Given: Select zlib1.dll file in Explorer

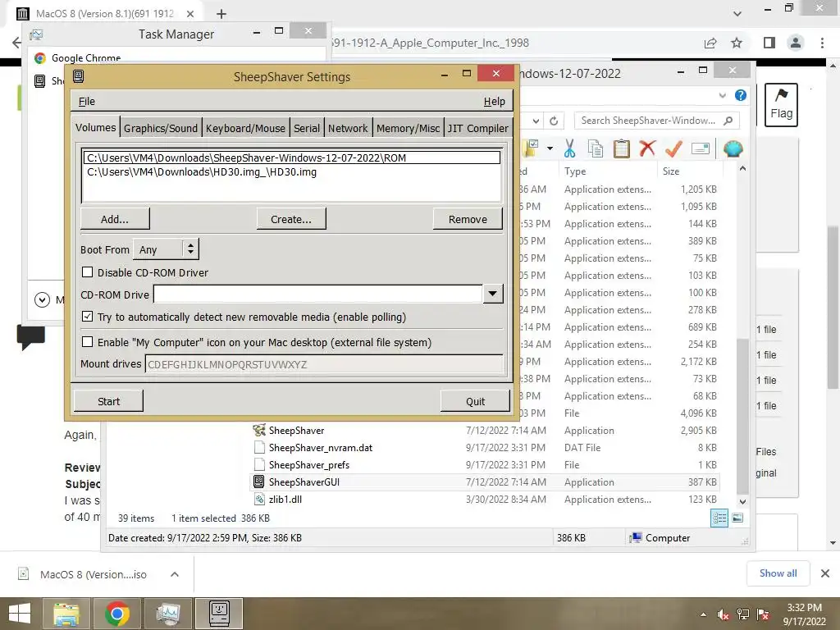Looking at the screenshot, I should (285, 499).
